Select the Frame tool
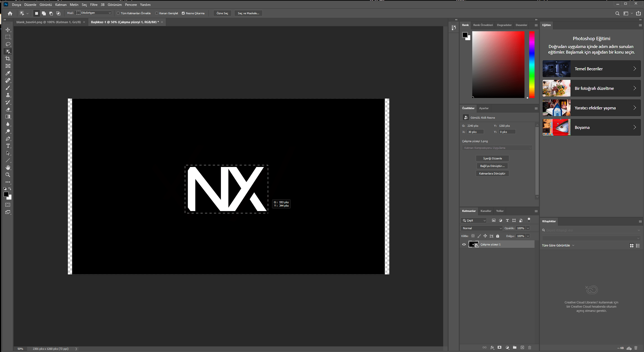 click(8, 66)
